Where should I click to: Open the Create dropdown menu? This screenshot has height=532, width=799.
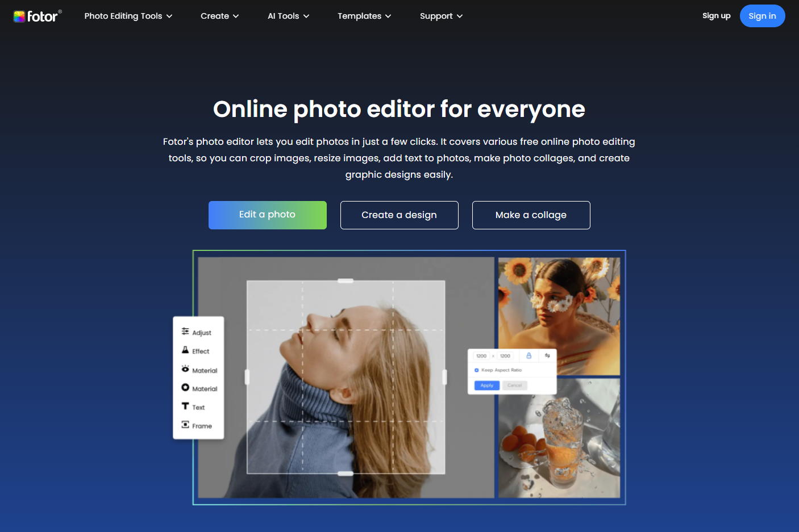(x=219, y=16)
